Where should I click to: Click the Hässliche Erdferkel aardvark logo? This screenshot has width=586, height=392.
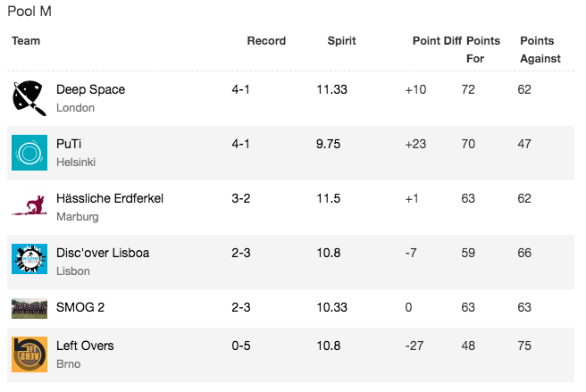29,205
